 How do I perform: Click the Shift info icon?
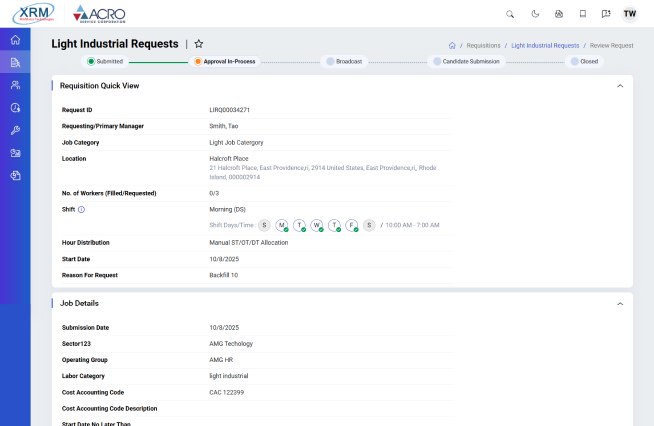(x=81, y=209)
